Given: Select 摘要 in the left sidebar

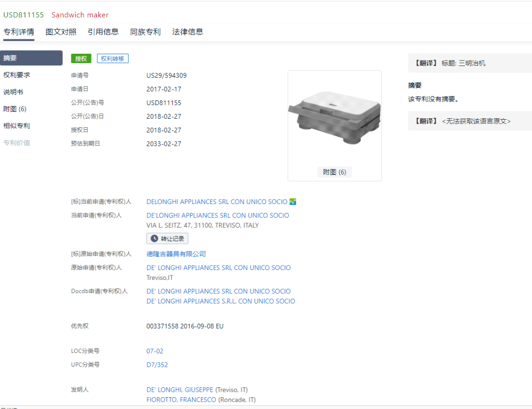Looking at the screenshot, I should [x=31, y=58].
